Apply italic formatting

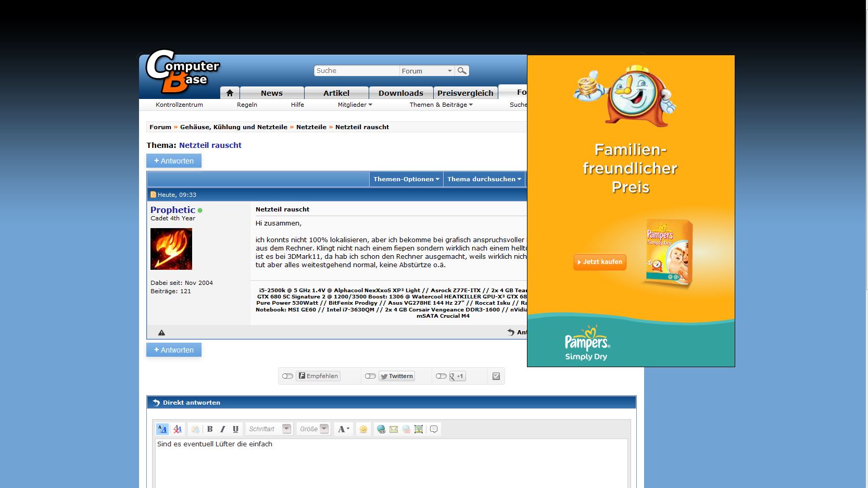pos(223,429)
